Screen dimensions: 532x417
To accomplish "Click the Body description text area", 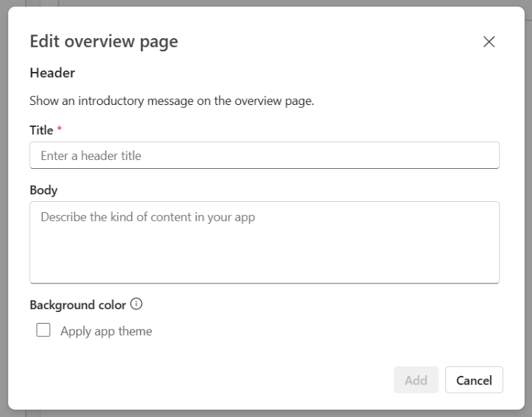I will pyautogui.click(x=265, y=242).
